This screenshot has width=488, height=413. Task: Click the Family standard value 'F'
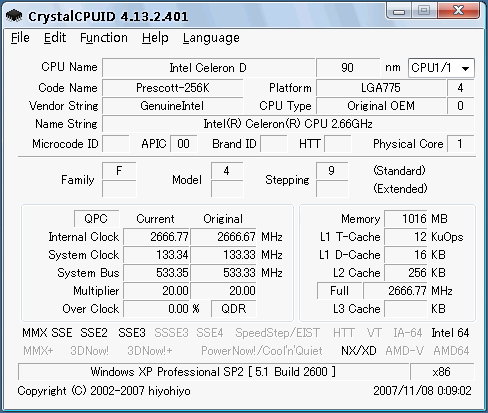tap(119, 171)
